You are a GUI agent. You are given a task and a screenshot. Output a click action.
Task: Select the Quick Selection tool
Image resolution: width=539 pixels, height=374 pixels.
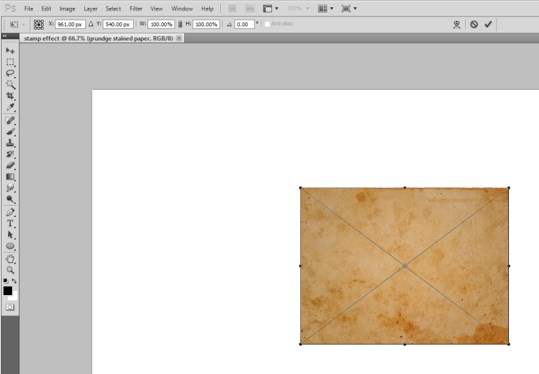click(10, 85)
